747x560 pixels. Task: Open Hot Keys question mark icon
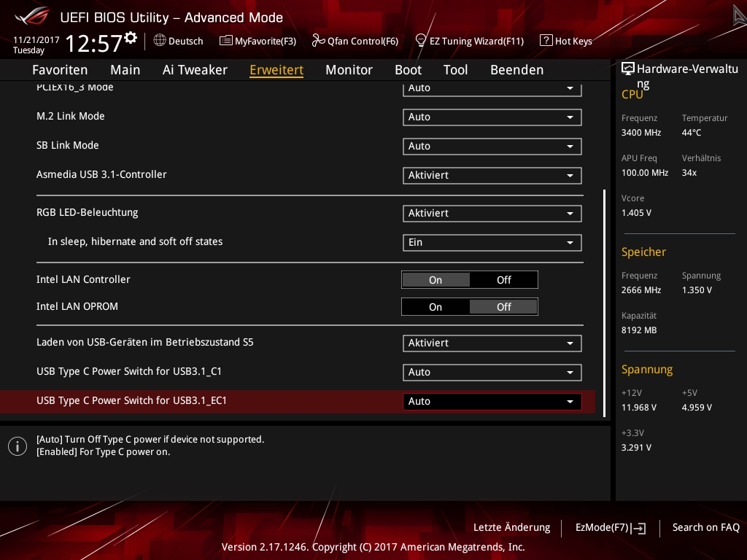[x=546, y=41]
